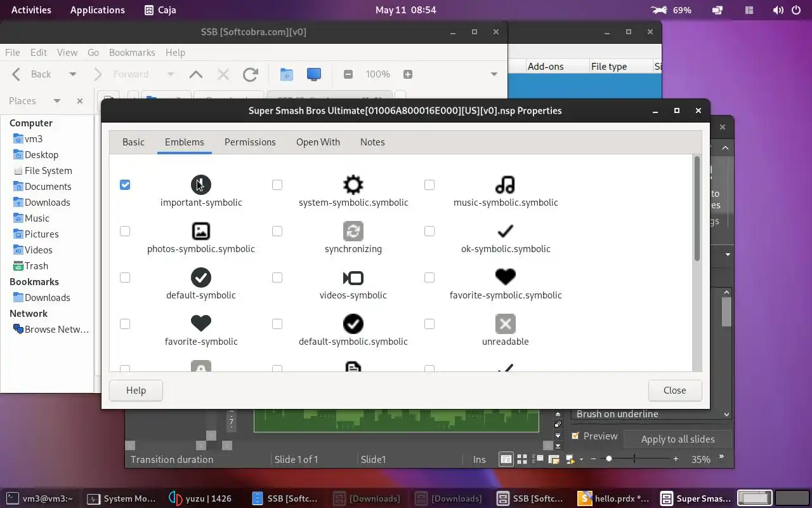
Task: Switch to the Notes tab
Action: click(372, 142)
